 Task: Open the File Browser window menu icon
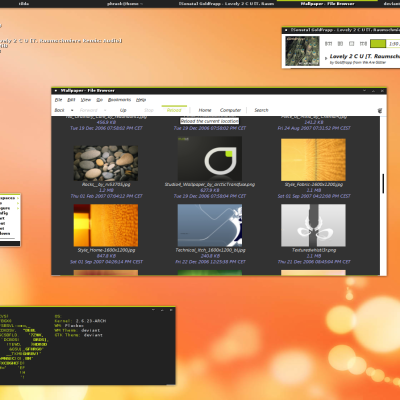pos(56,91)
